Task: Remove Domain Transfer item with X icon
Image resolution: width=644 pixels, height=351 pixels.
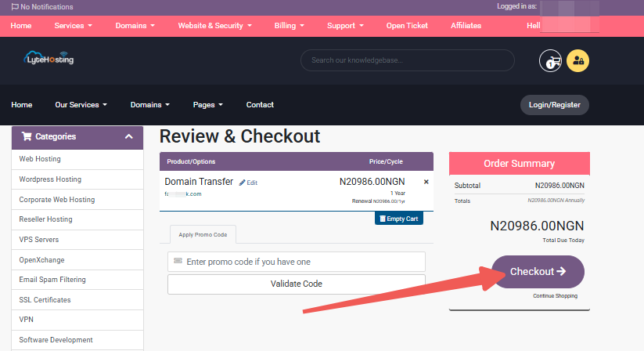Action: pos(426,182)
